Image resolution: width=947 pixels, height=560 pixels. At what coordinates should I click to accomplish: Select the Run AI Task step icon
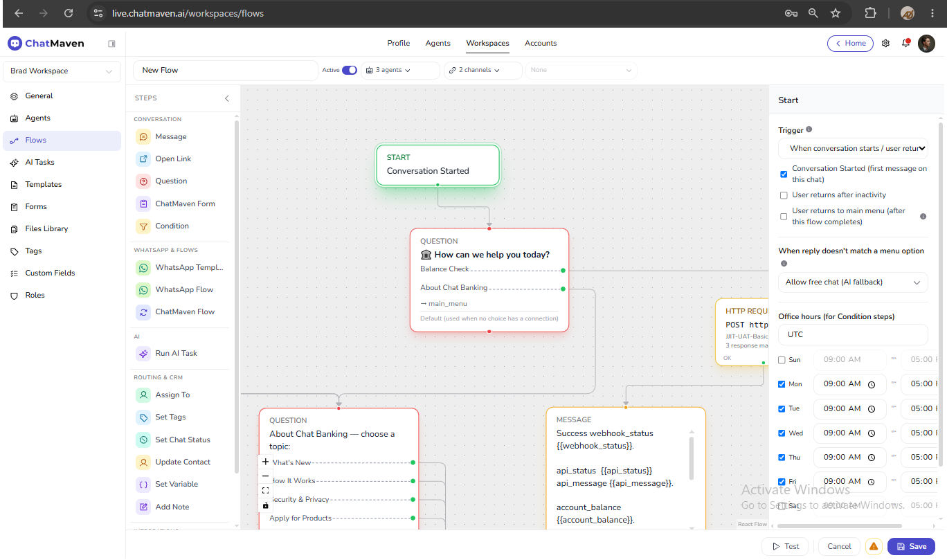coord(143,353)
